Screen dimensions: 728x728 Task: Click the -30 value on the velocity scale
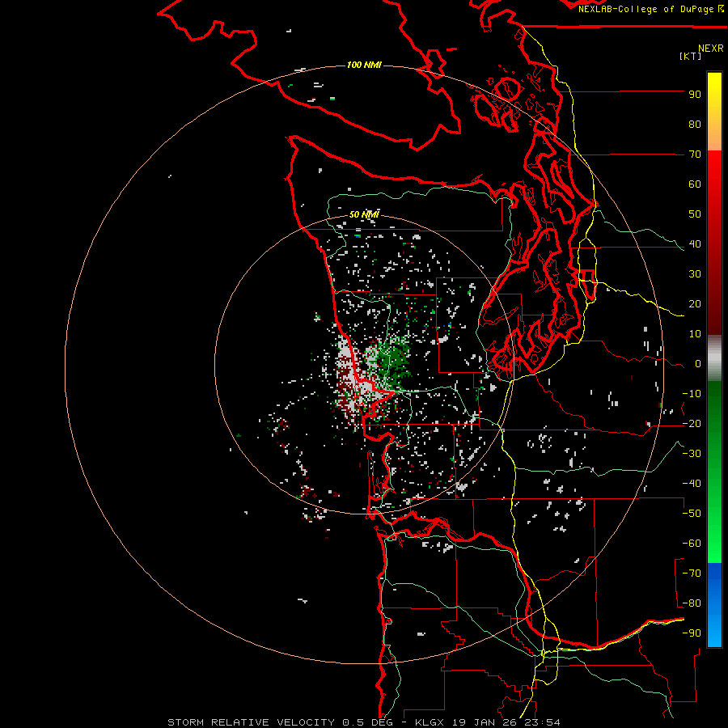click(x=692, y=454)
